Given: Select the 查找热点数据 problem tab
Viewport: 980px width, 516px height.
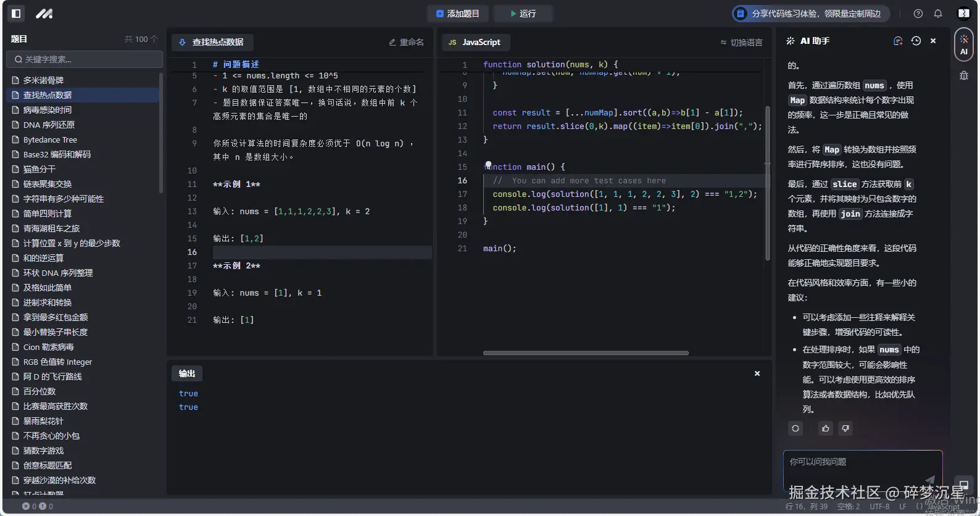Looking at the screenshot, I should point(212,42).
